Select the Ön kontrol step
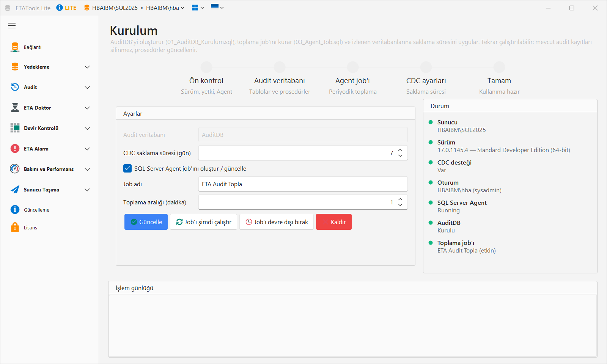 point(206,78)
